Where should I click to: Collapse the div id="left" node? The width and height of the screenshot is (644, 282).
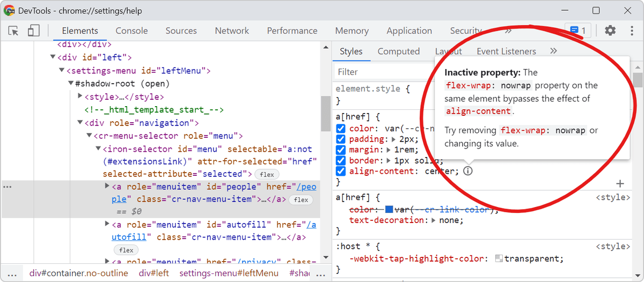point(53,57)
